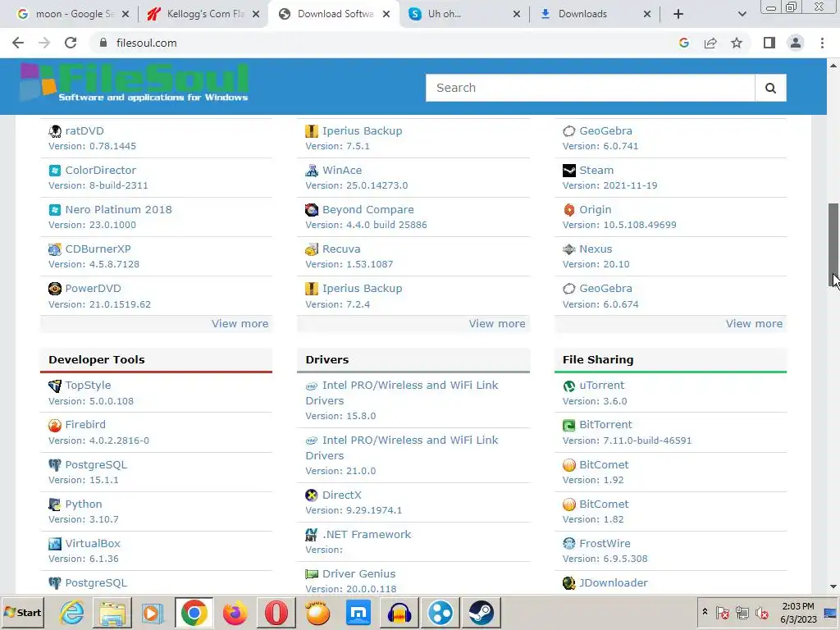This screenshot has width=840, height=630.
Task: Click the .NET Framework icon
Action: click(312, 535)
